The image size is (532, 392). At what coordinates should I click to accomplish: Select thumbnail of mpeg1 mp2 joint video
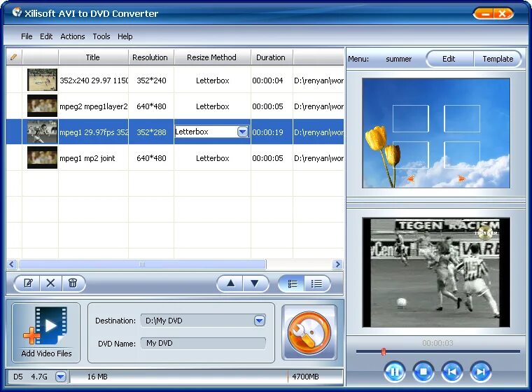coord(42,157)
